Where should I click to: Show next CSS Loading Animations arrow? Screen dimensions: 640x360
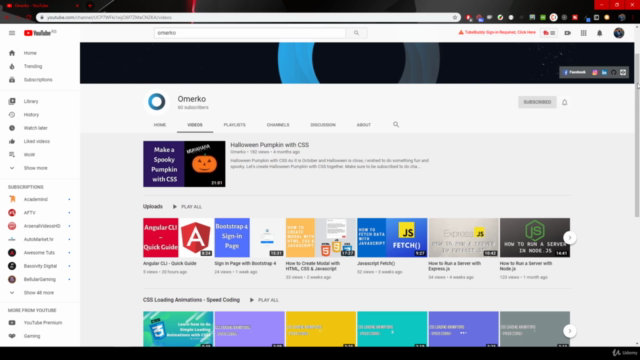click(570, 331)
